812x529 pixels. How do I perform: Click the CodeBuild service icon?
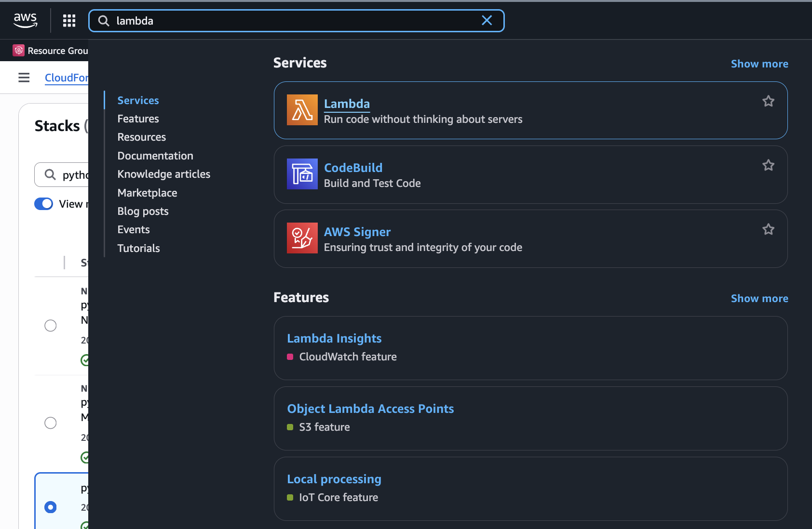click(x=302, y=174)
